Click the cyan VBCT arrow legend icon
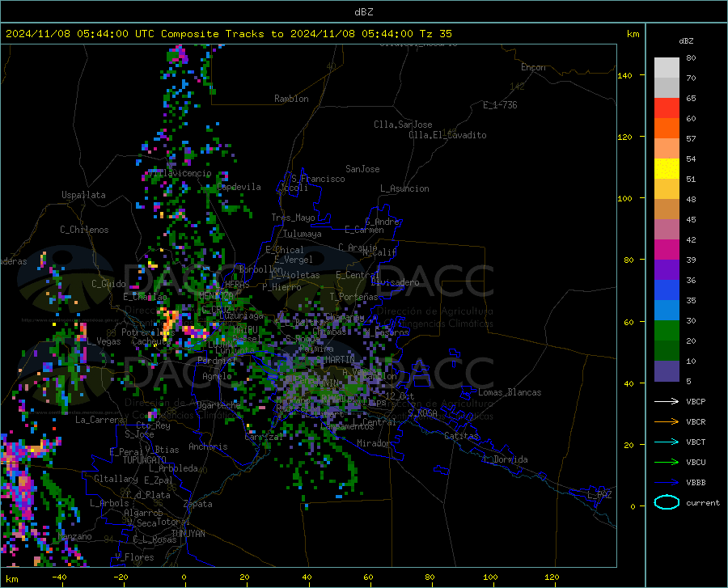 point(667,442)
